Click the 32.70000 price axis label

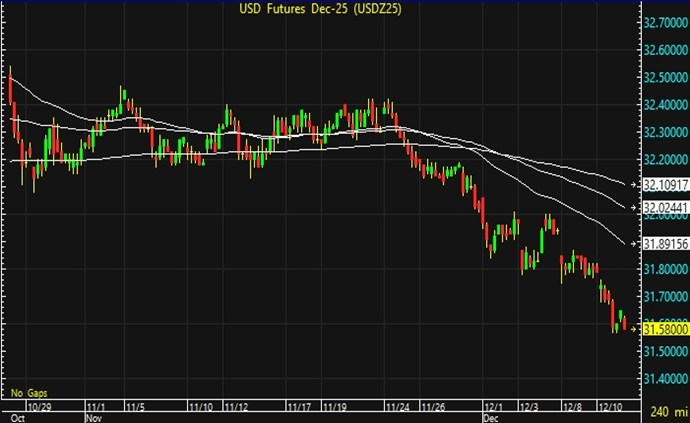(664, 22)
